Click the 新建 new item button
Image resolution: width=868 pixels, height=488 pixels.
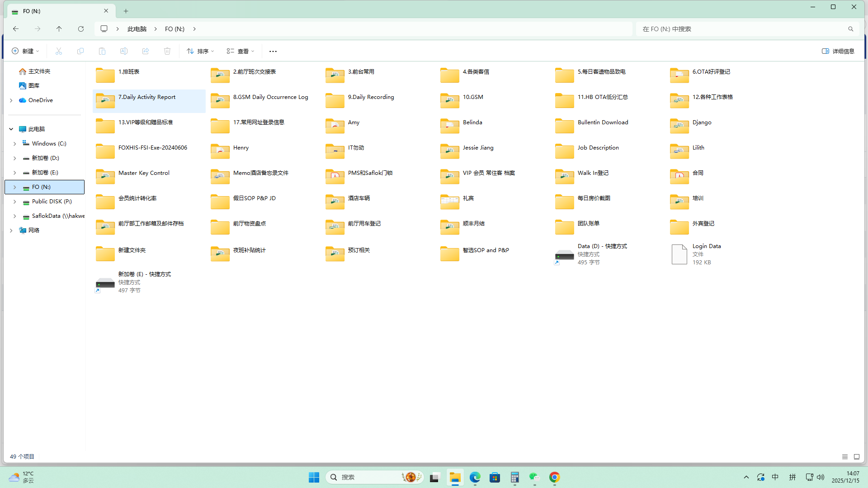[25, 51]
